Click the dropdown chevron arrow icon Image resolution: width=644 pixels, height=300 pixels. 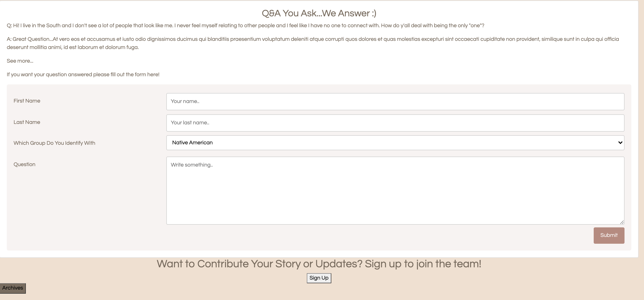click(620, 143)
